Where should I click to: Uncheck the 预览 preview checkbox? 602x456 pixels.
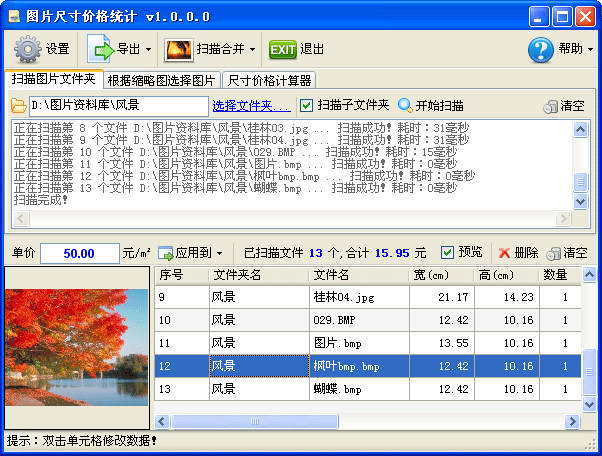(448, 253)
